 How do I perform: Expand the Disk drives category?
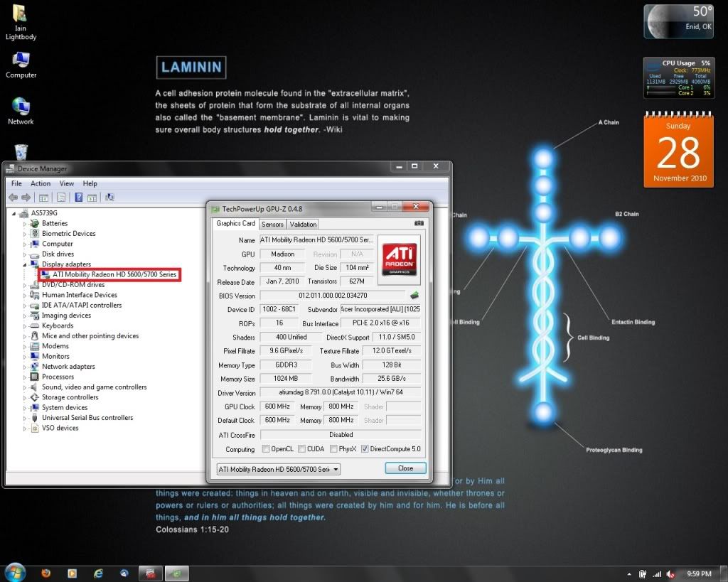click(25, 254)
